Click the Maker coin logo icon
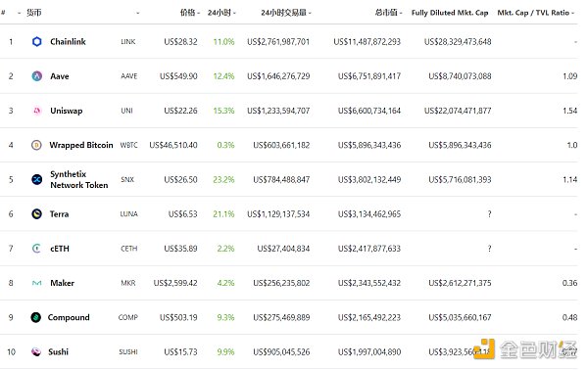 tap(37, 283)
